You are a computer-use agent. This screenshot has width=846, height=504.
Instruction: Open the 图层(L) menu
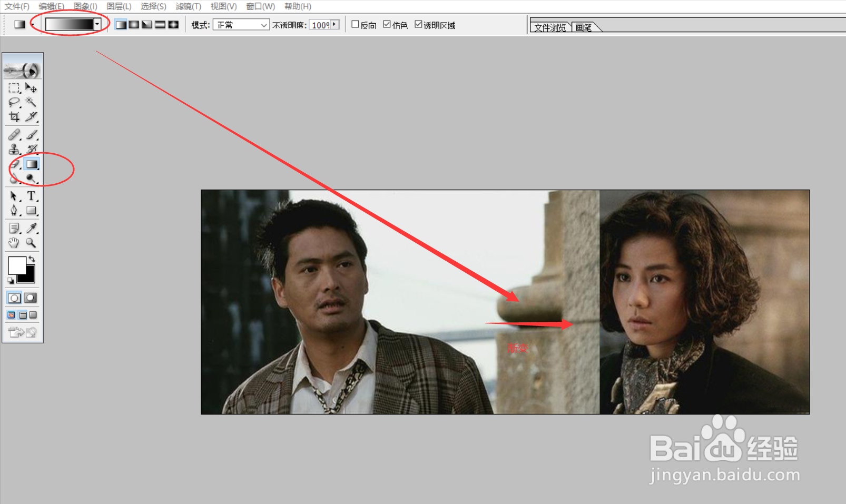pyautogui.click(x=119, y=6)
